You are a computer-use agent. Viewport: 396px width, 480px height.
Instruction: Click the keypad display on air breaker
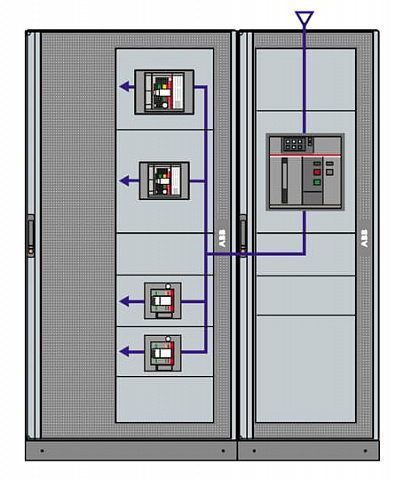click(294, 144)
